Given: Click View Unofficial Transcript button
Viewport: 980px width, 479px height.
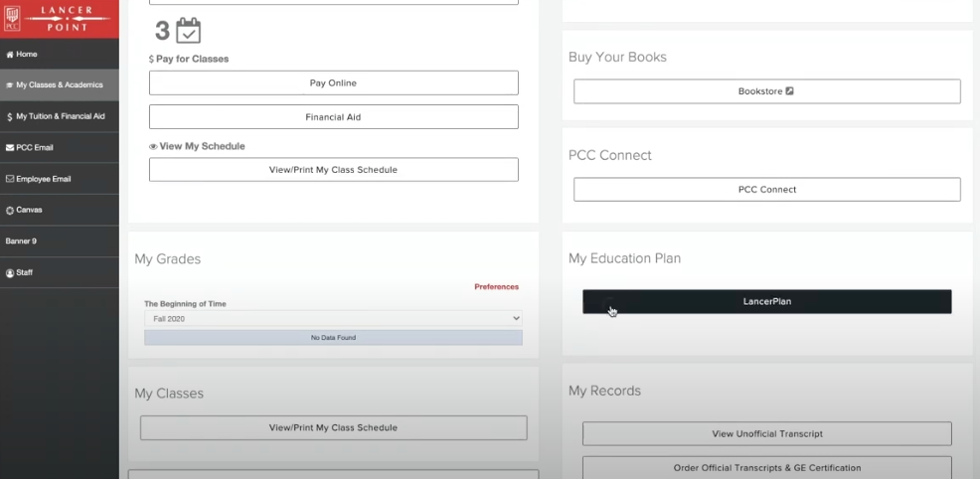Looking at the screenshot, I should (767, 433).
